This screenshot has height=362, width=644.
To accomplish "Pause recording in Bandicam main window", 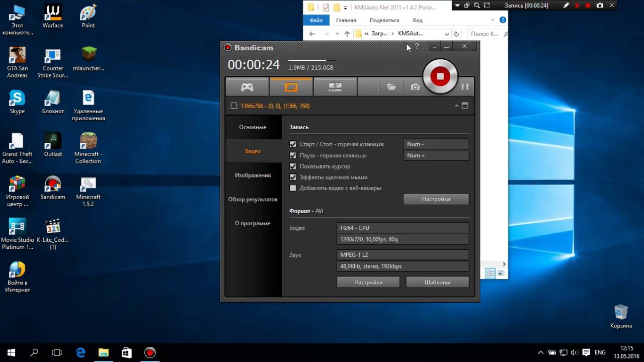I will pos(465,86).
